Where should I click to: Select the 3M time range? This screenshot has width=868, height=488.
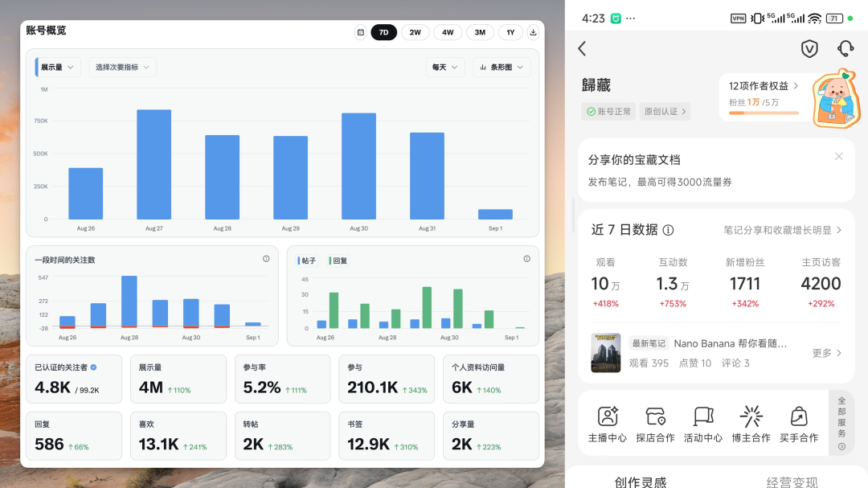point(480,32)
